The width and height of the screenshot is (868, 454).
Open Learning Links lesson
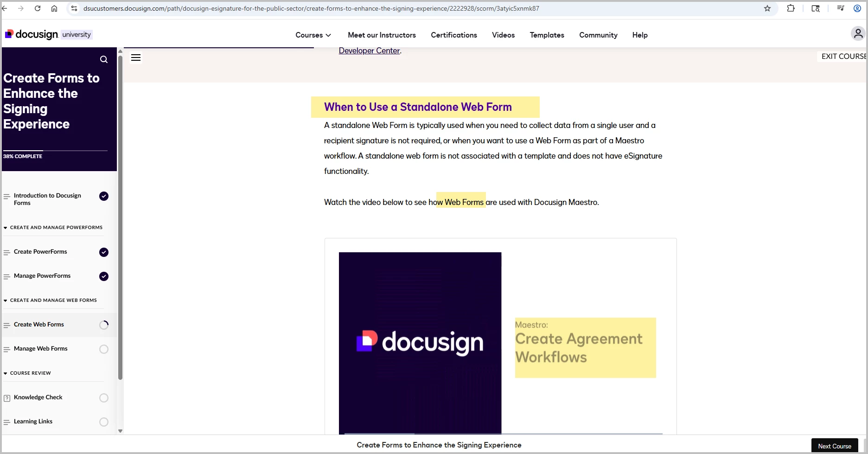33,422
